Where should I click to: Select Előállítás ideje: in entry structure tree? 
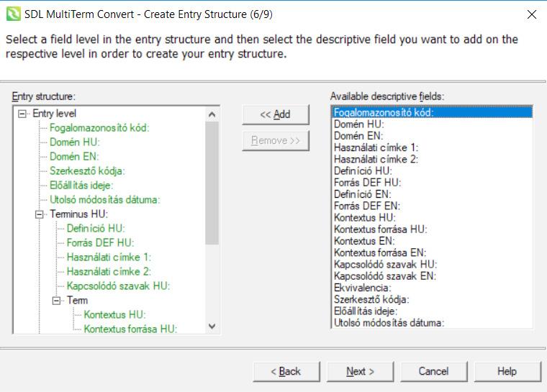coord(81,185)
